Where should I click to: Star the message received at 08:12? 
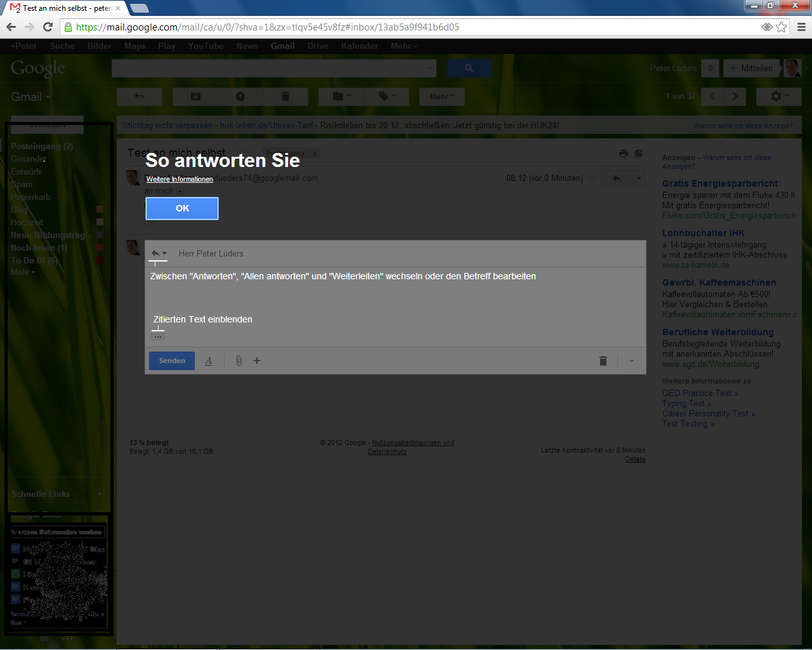[x=592, y=178]
